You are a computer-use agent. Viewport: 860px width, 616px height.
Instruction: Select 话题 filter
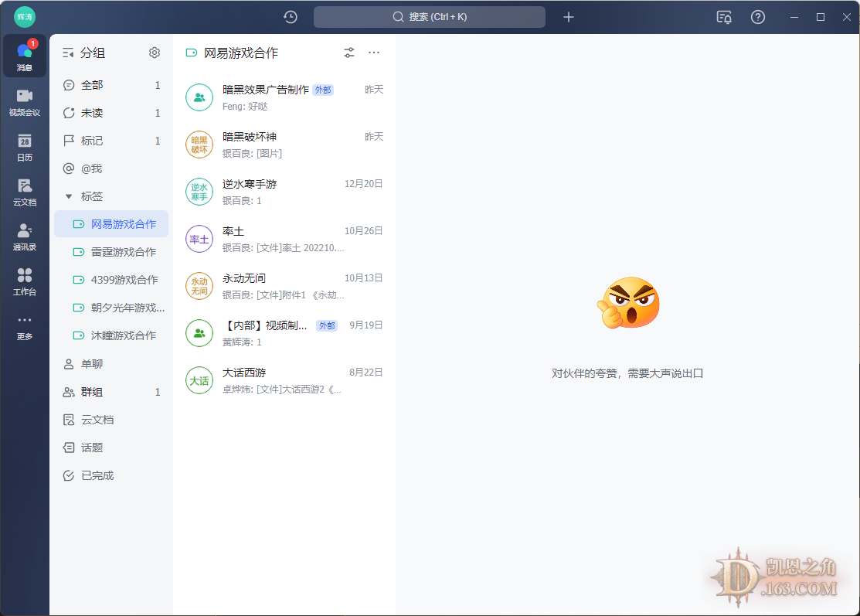[x=111, y=448]
